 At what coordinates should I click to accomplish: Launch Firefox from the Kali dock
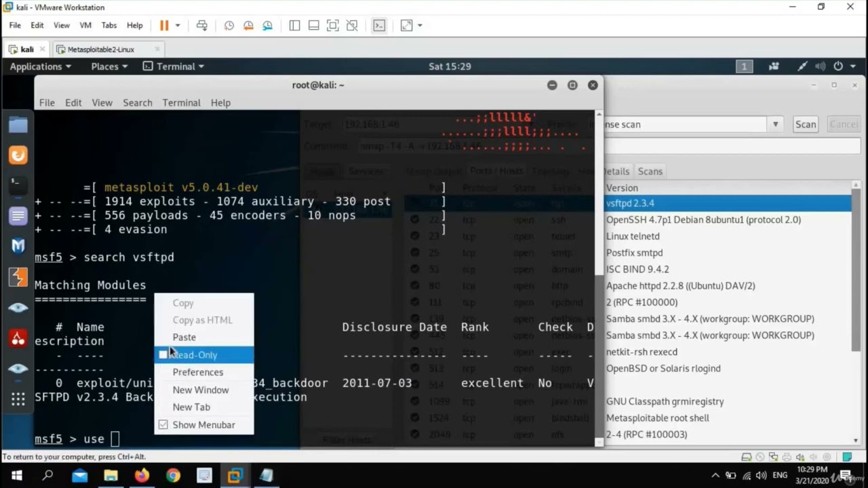tap(18, 155)
